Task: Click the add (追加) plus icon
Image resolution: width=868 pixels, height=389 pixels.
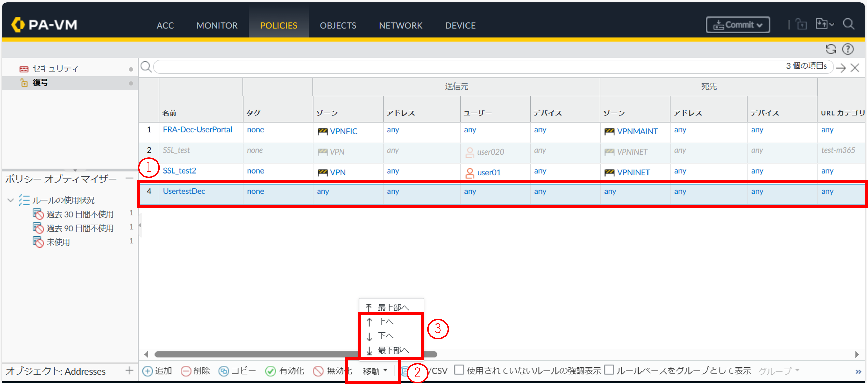Action: coord(147,371)
